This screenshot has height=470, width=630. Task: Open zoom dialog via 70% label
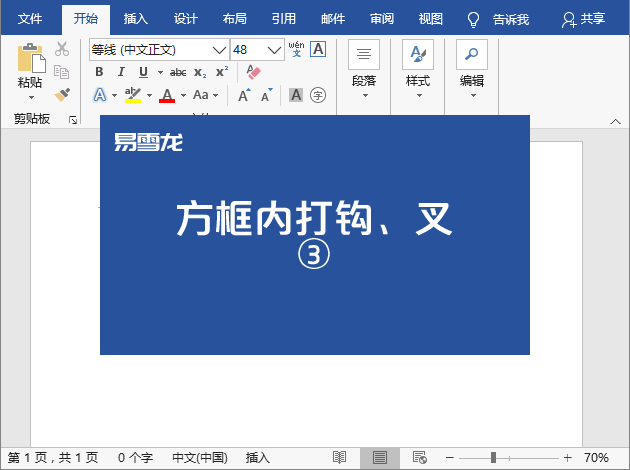(596, 458)
